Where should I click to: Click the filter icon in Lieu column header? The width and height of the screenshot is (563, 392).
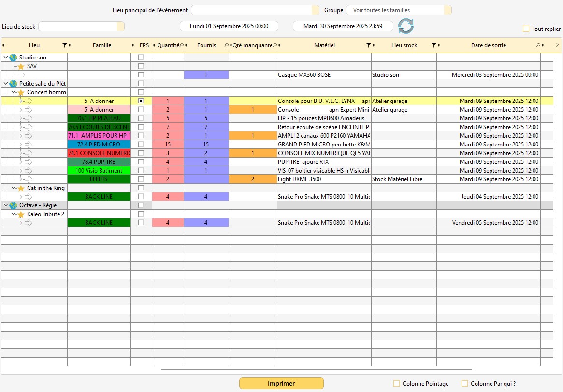tap(65, 45)
